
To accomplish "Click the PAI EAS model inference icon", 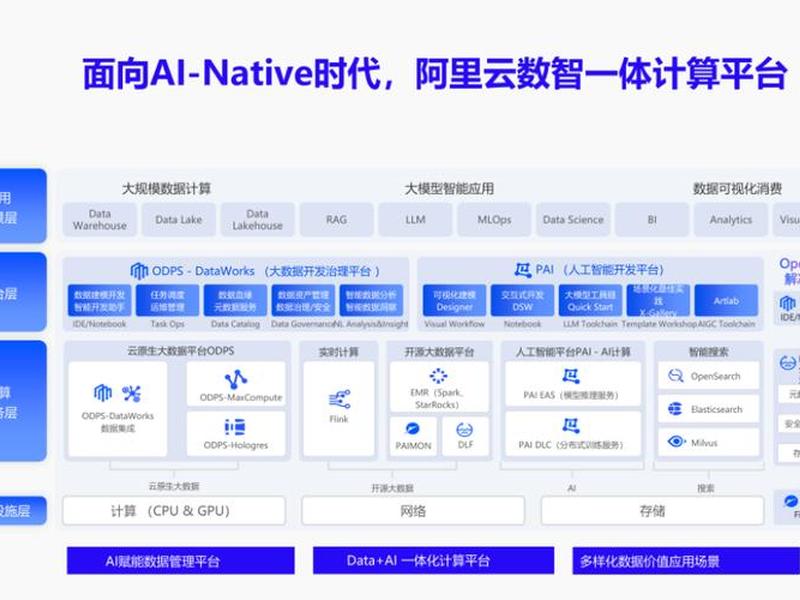I will click(x=571, y=376).
